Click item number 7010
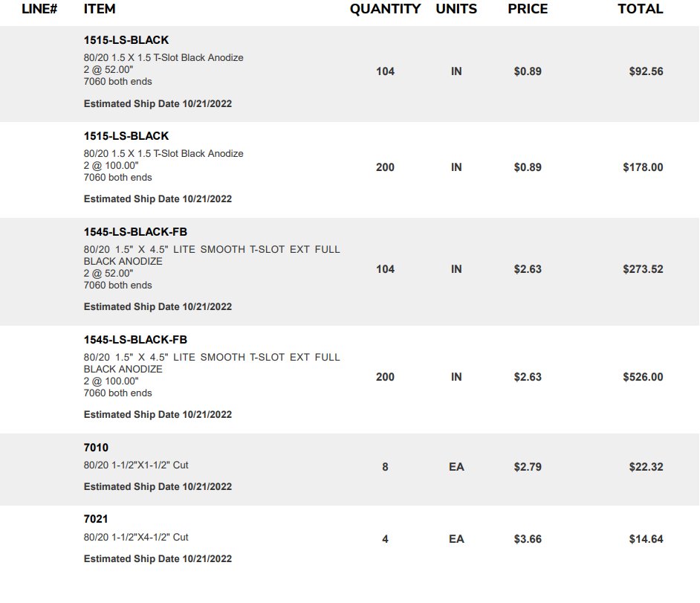 click(x=96, y=448)
